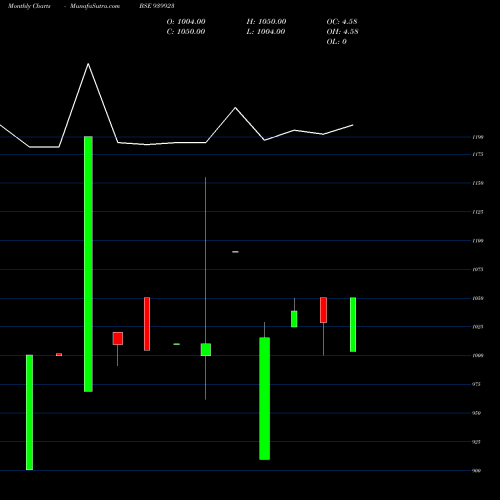Click the 'OC: 4.58' reading
Image resolution: width=500 pixels, height=500 pixels.
pos(342,22)
